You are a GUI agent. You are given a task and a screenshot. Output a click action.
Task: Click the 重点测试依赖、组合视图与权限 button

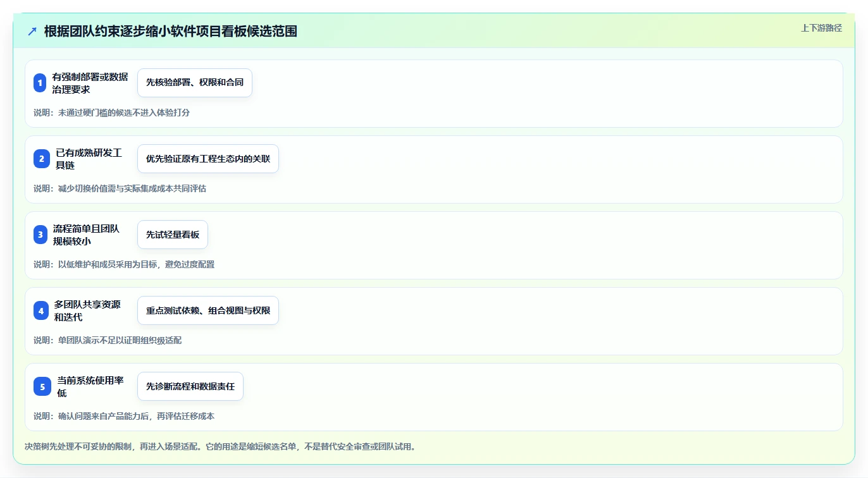pyautogui.click(x=208, y=310)
